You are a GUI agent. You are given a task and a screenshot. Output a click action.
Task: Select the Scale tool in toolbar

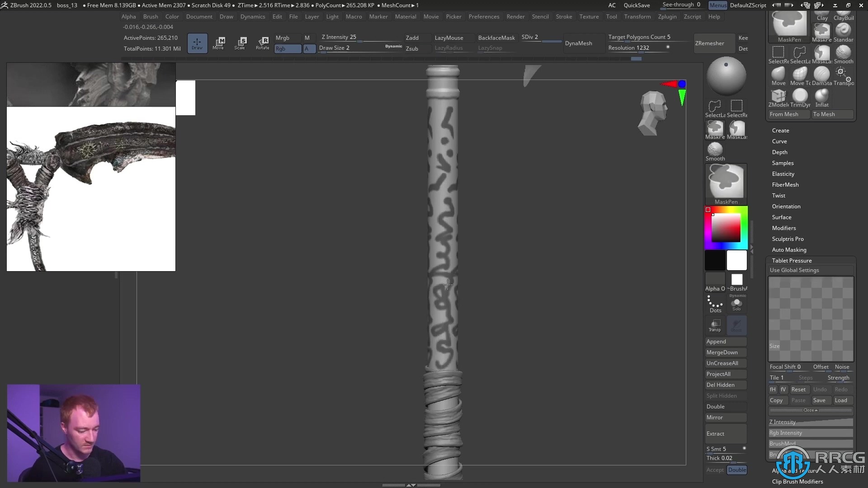241,42
